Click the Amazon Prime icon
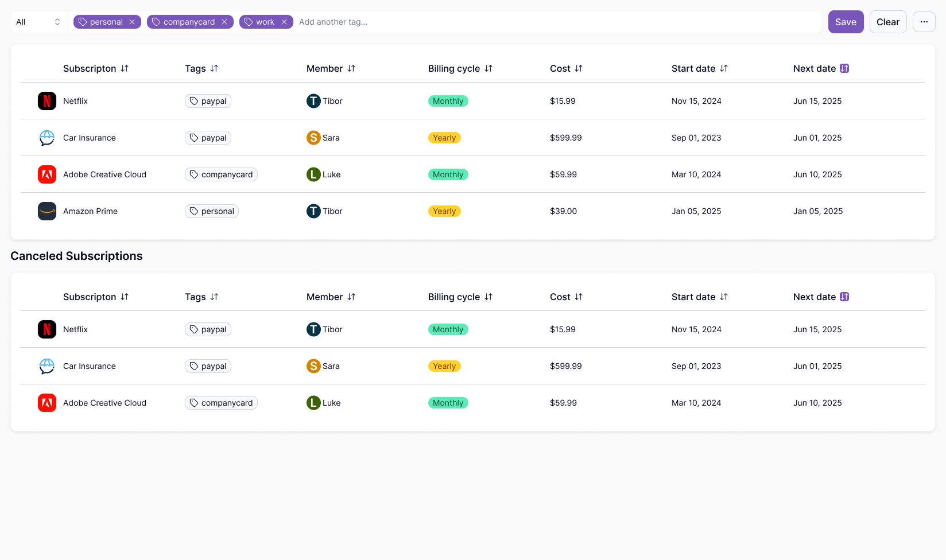The image size is (946, 560). [46, 211]
